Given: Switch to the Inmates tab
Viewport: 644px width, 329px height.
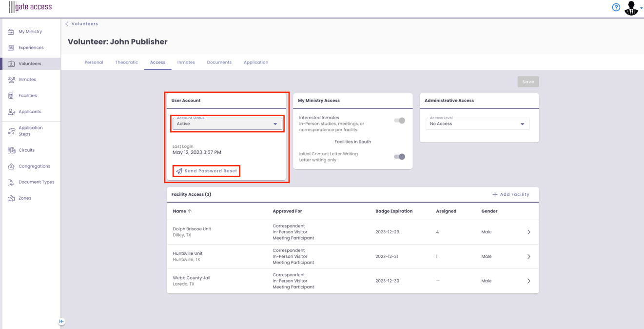Looking at the screenshot, I should point(186,62).
